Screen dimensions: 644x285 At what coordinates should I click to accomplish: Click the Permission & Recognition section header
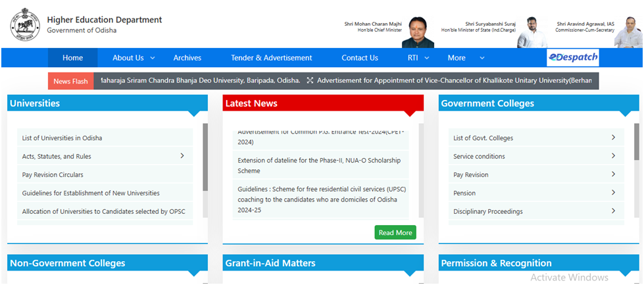coord(539,263)
